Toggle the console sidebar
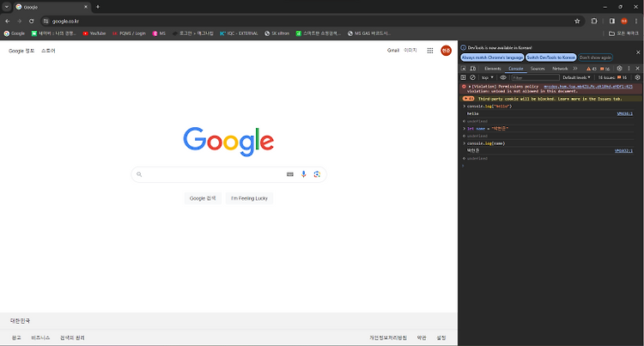644x346 pixels. [x=464, y=77]
